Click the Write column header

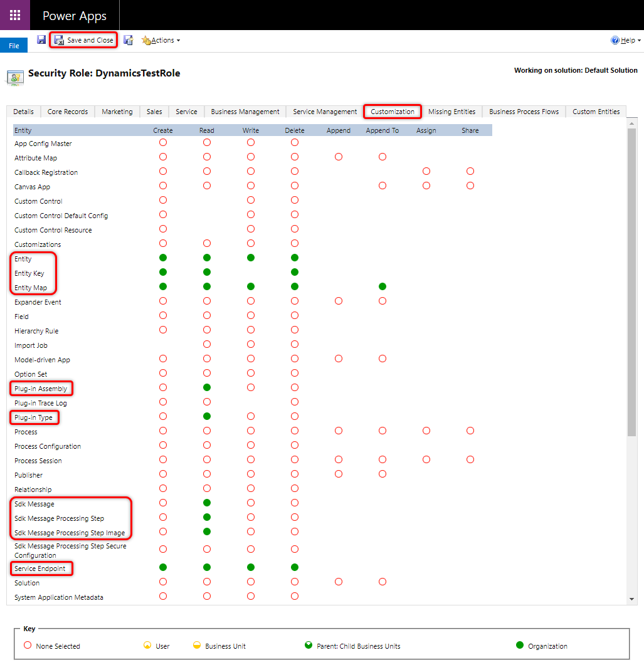point(251,130)
